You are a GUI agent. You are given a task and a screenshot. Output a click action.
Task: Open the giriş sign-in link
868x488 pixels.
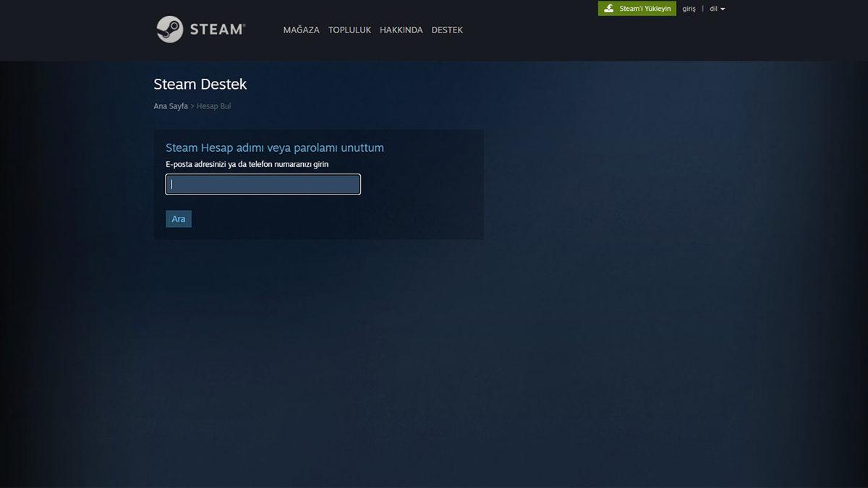click(688, 8)
